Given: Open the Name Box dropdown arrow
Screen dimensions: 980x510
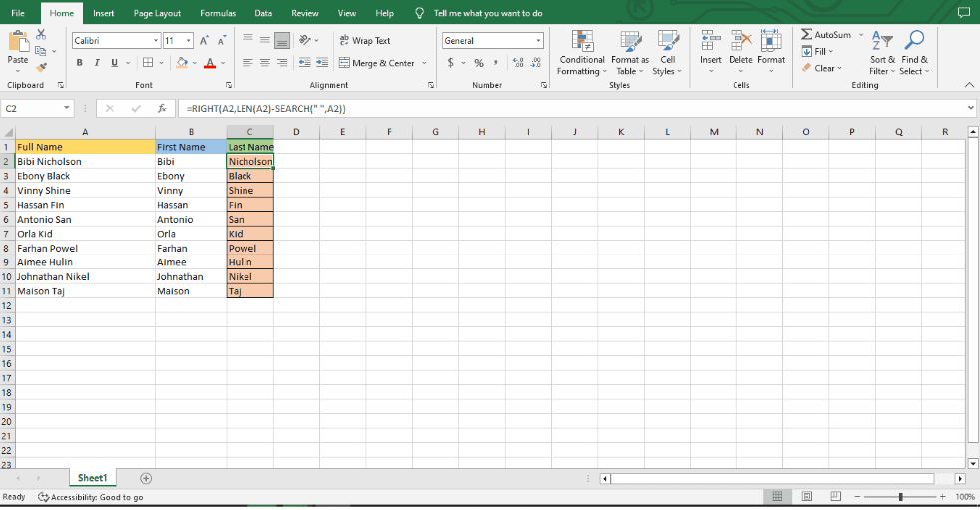Looking at the screenshot, I should point(67,108).
